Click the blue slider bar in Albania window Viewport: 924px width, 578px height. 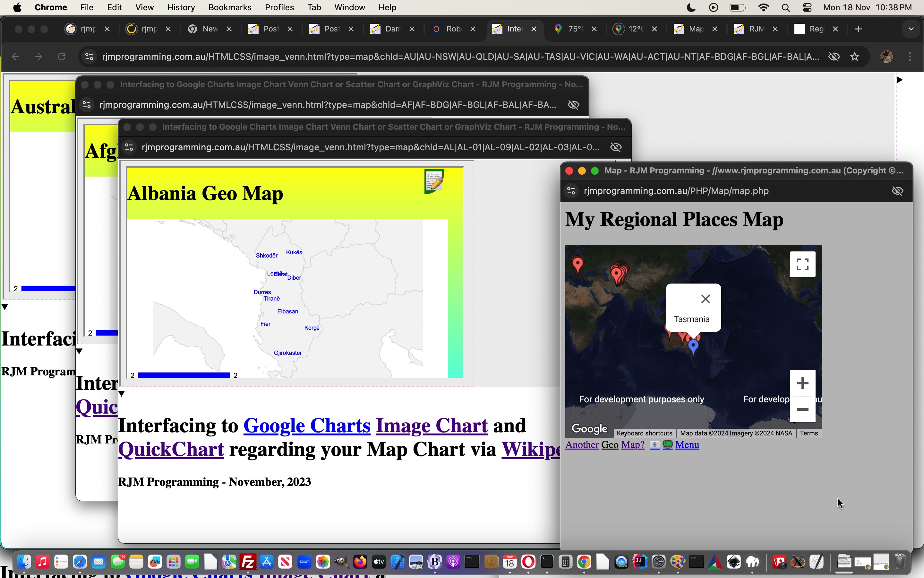pyautogui.click(x=184, y=375)
